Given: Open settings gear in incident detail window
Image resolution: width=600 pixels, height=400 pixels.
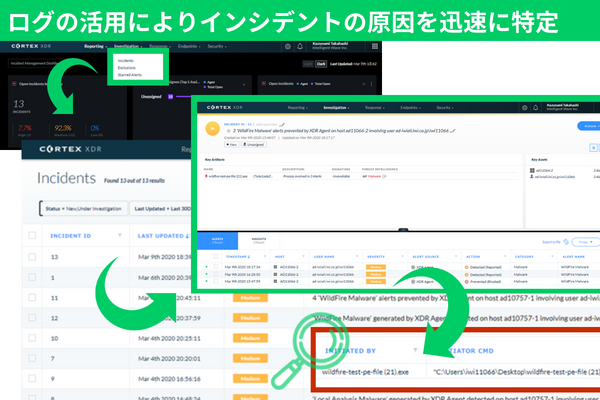Looking at the screenshot, I should [x=525, y=108].
